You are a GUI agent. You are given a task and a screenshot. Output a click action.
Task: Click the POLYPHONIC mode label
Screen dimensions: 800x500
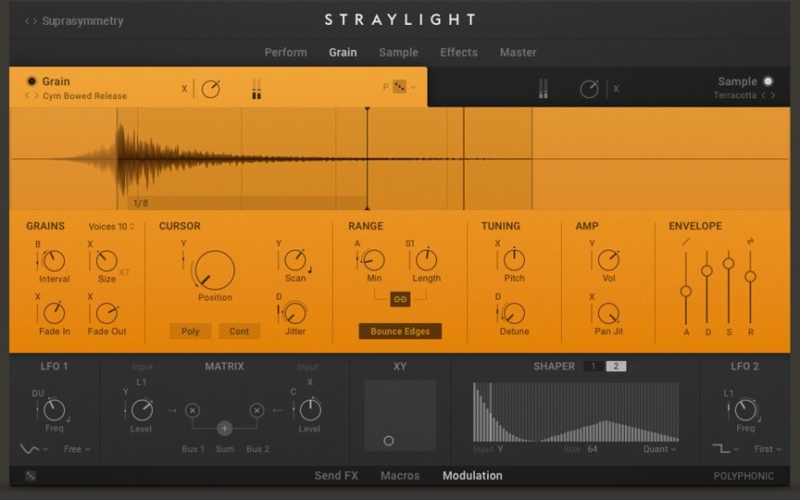[743, 476]
